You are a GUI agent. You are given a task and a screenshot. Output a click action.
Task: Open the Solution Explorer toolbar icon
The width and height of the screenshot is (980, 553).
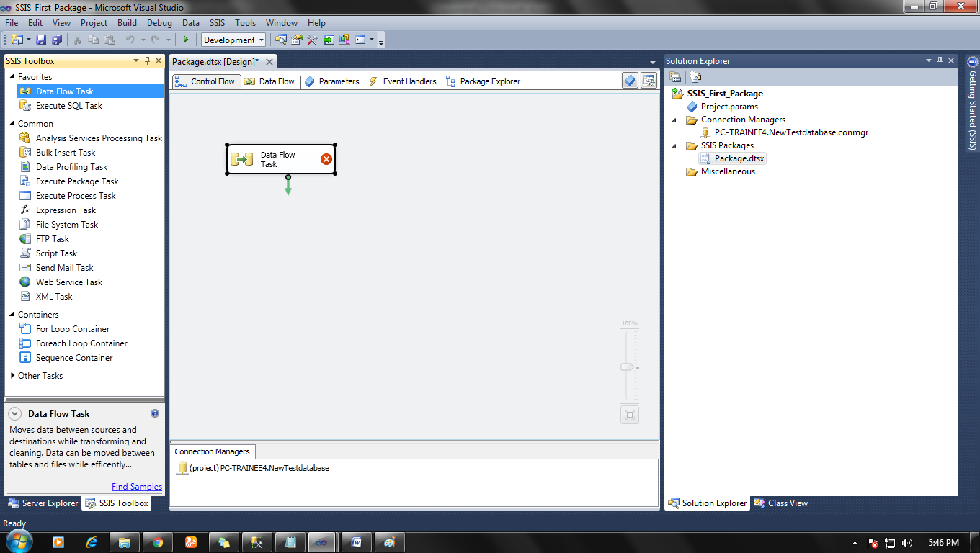pyautogui.click(x=281, y=40)
